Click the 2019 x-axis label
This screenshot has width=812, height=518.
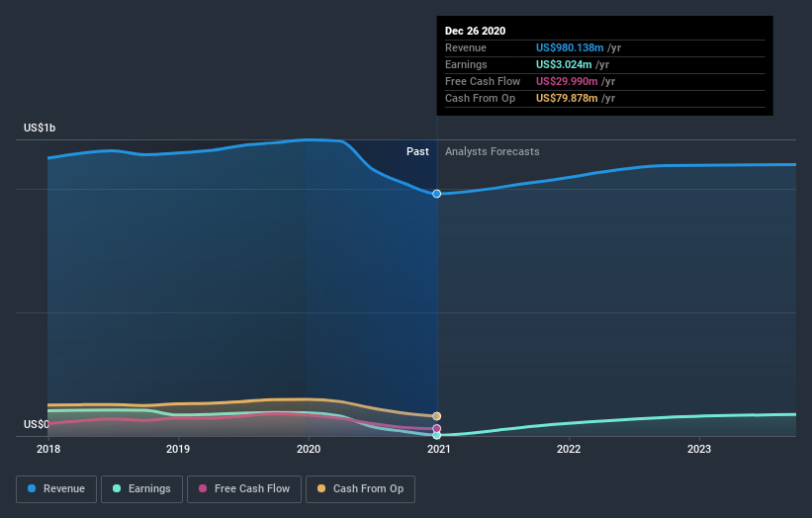click(x=178, y=449)
